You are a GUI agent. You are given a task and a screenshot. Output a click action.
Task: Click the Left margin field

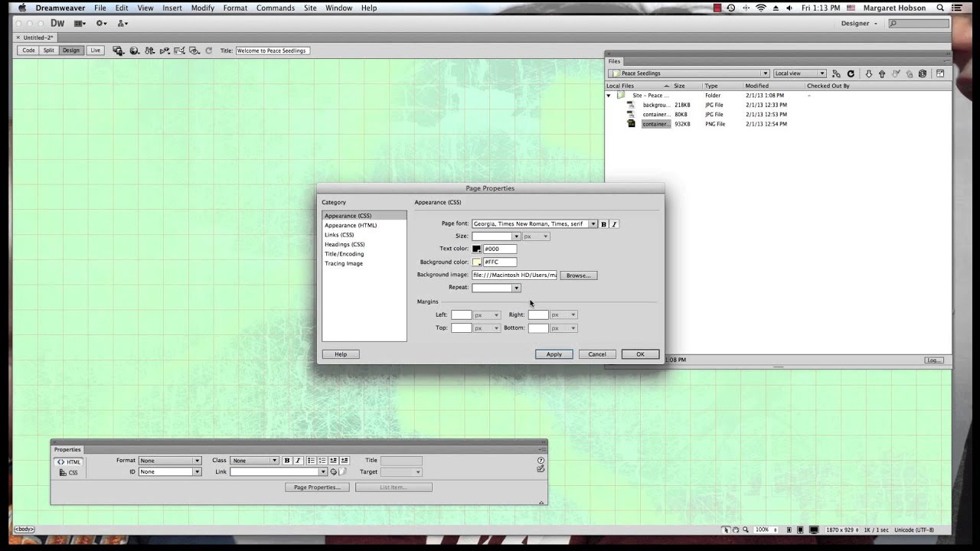(461, 315)
